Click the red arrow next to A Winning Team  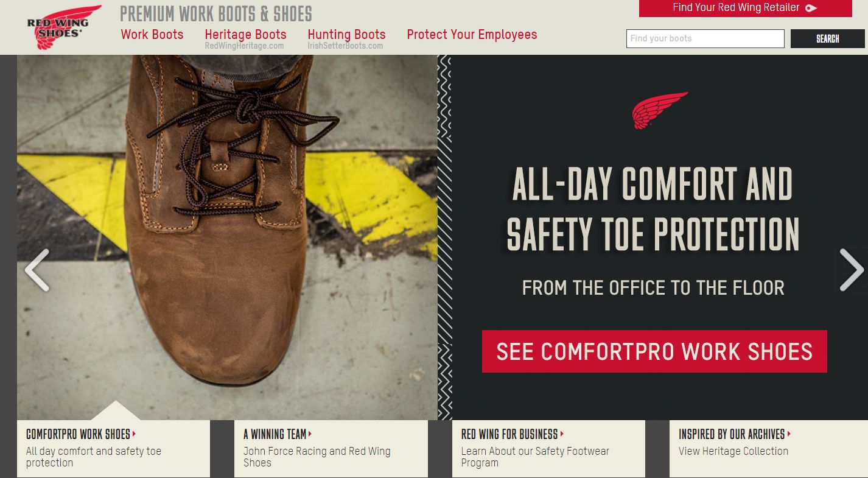click(310, 434)
